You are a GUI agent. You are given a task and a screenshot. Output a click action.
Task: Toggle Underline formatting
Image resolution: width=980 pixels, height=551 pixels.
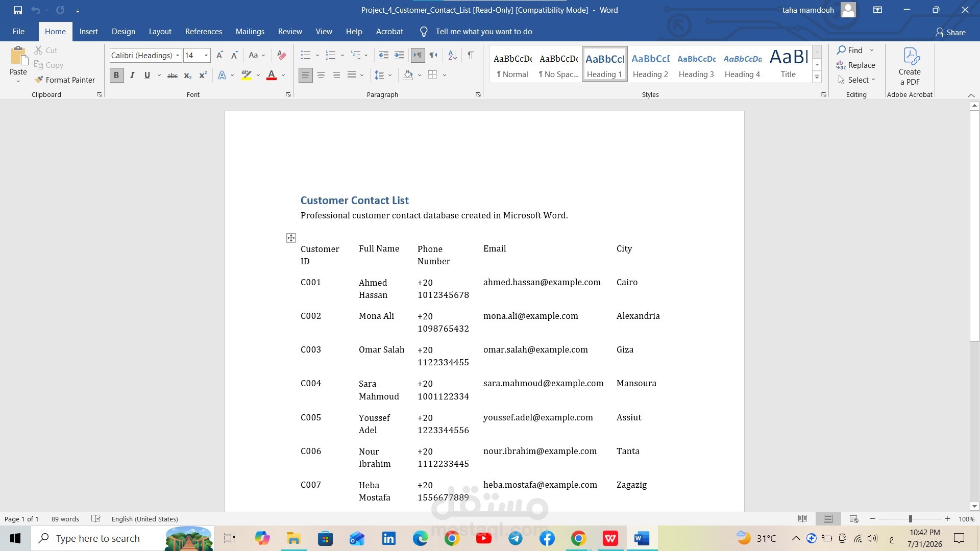[147, 75]
